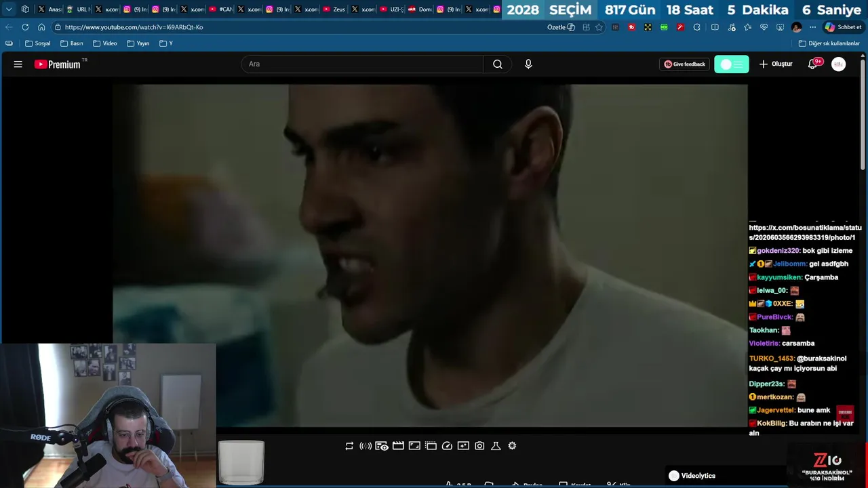This screenshot has width=868, height=488.
Task: Open YouTube notifications bell
Action: coord(812,64)
